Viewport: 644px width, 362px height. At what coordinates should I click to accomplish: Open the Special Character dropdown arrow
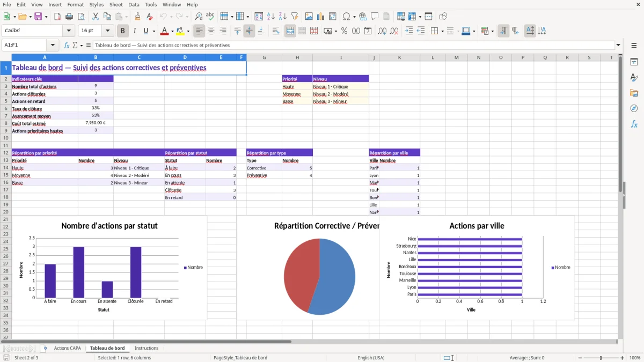[354, 17]
